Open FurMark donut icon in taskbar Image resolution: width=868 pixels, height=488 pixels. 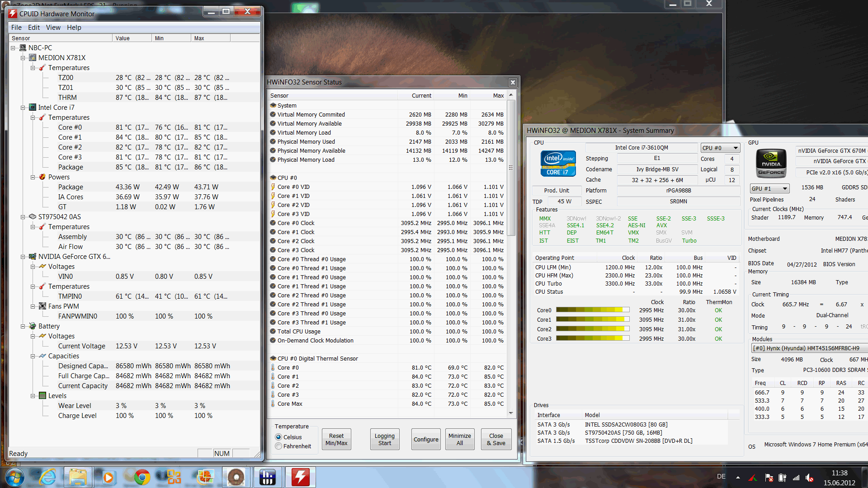pos(236,477)
